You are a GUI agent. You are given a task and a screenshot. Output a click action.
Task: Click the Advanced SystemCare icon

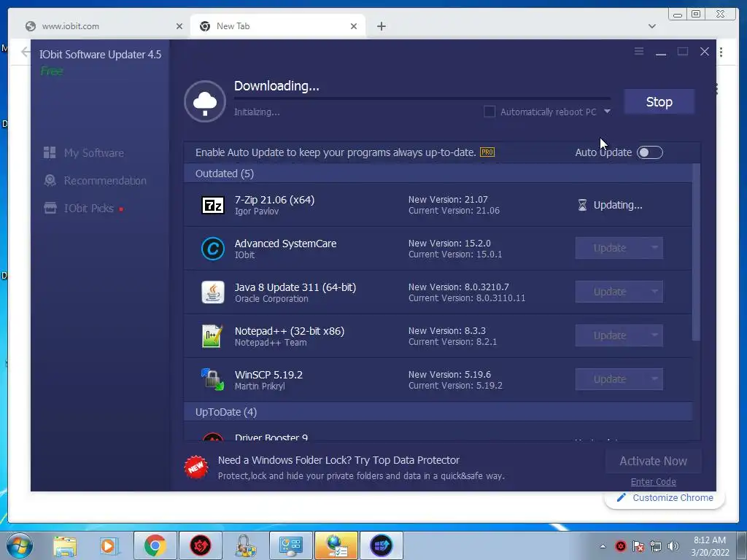[x=212, y=249]
